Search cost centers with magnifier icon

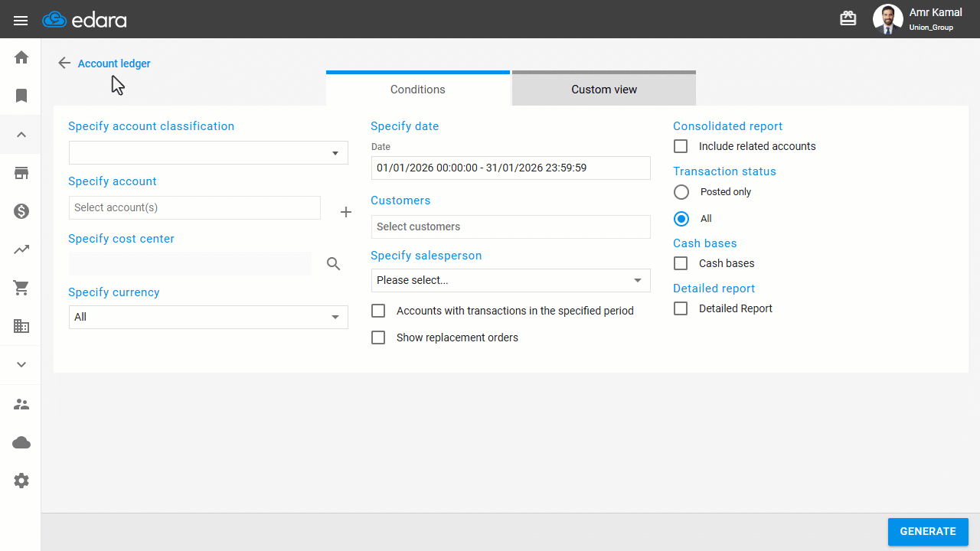(334, 264)
